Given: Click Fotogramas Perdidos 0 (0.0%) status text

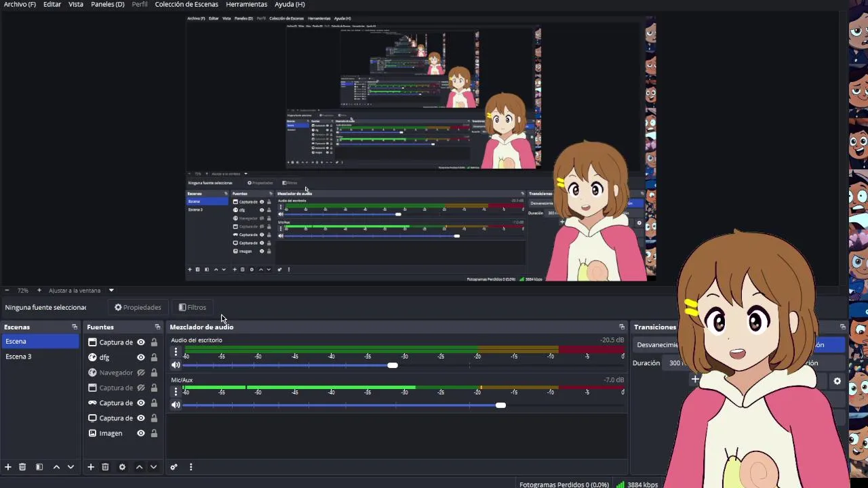Looking at the screenshot, I should 564,485.
